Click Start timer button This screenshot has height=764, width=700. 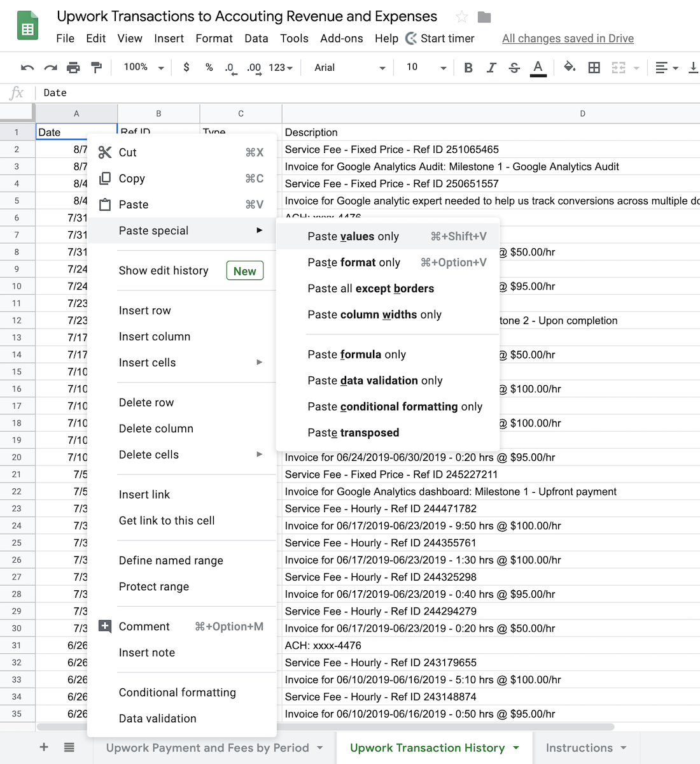pos(440,38)
